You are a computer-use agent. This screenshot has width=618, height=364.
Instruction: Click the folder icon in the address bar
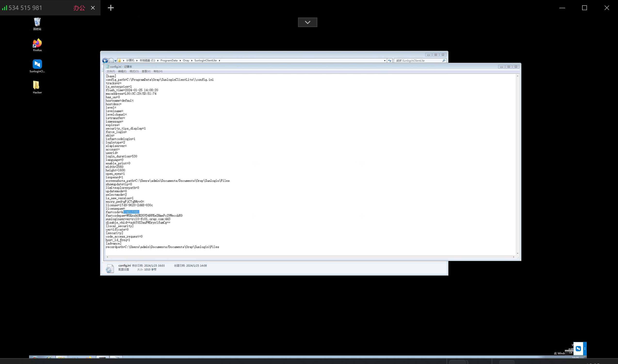click(x=120, y=60)
